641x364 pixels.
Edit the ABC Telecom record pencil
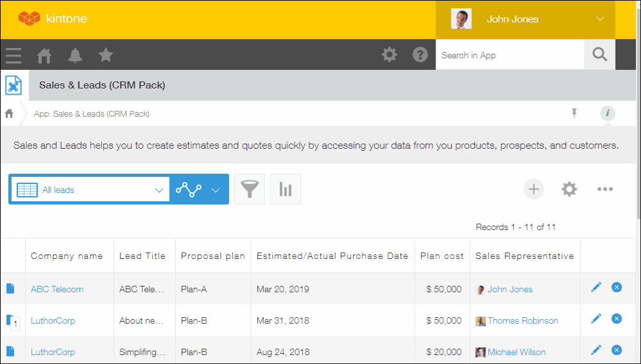596,288
